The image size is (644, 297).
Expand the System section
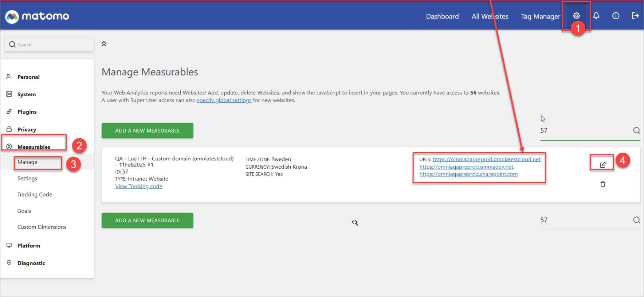tap(27, 94)
